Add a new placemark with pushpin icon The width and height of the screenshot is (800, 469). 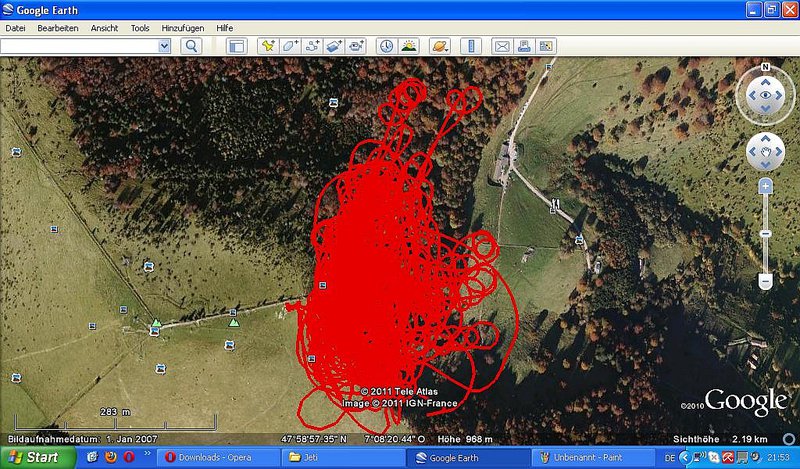pyautogui.click(x=267, y=46)
